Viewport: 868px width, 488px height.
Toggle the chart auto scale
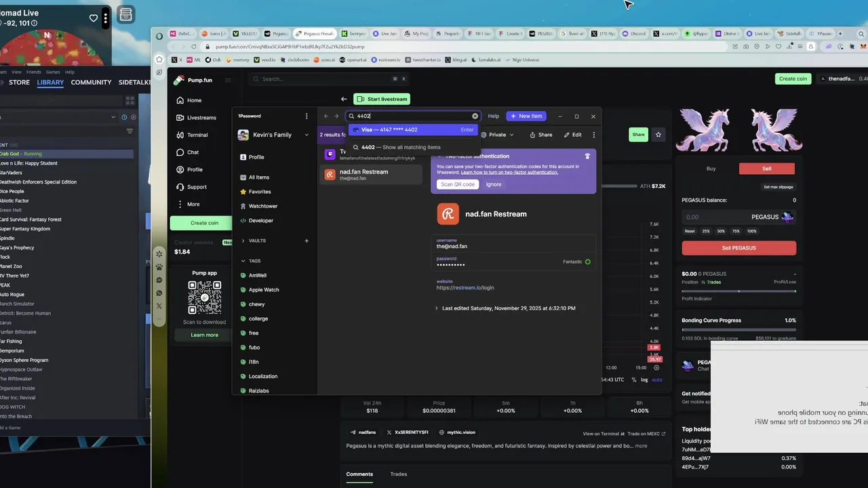click(656, 380)
